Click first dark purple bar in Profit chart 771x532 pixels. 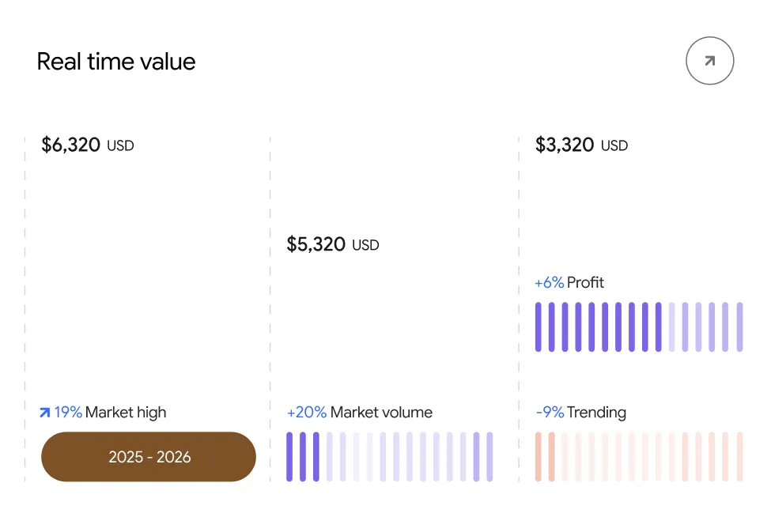coord(539,327)
